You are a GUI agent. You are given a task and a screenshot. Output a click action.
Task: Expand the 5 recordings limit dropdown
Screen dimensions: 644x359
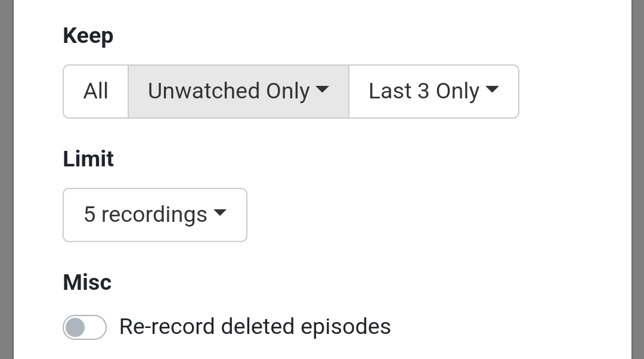pyautogui.click(x=154, y=215)
